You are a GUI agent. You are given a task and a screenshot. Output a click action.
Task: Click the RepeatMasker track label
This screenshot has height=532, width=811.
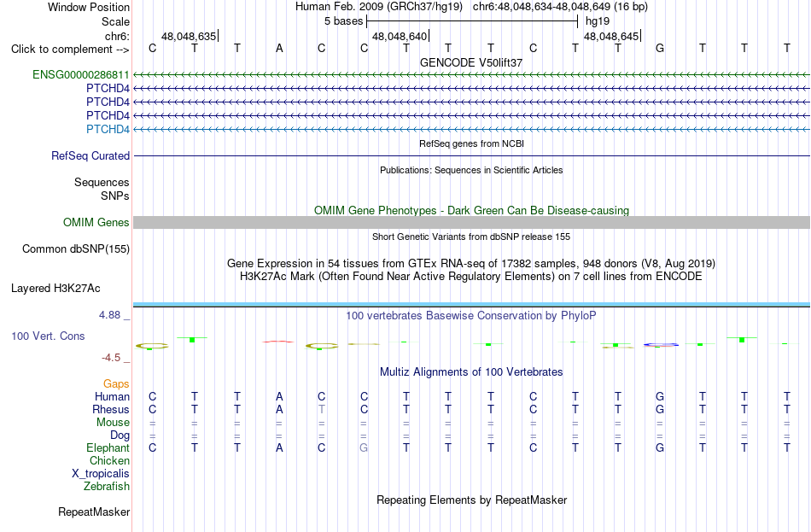coord(94,512)
